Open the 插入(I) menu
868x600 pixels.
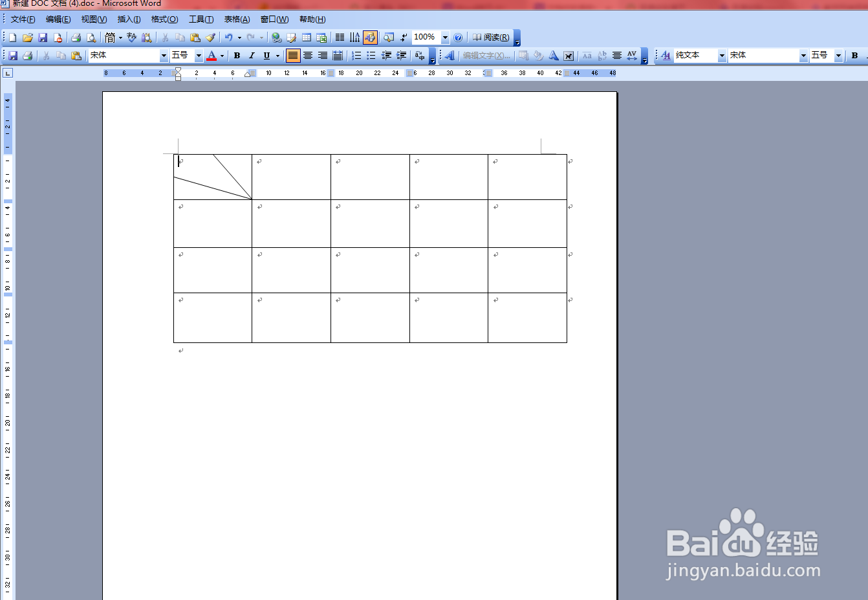129,19
